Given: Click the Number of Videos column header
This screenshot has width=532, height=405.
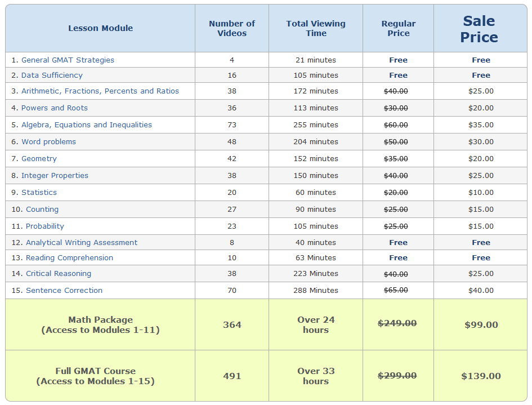Looking at the screenshot, I should tap(232, 29).
